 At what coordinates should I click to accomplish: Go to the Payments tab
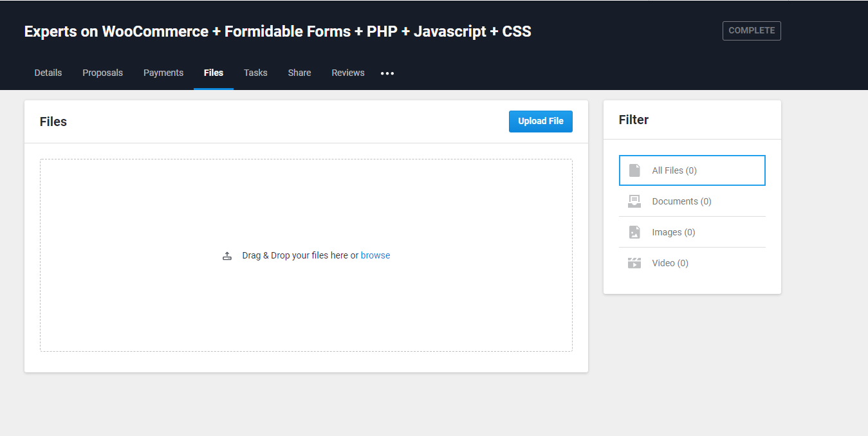tap(163, 73)
